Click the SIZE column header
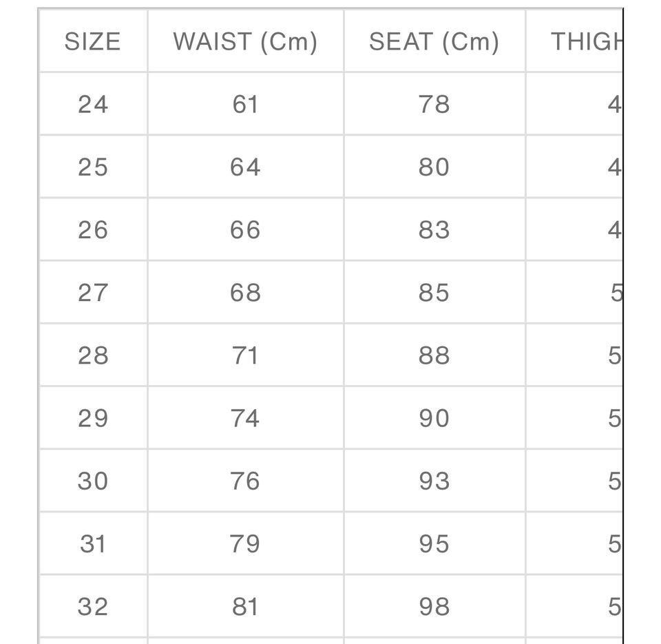The height and width of the screenshot is (644, 661). pos(93,42)
